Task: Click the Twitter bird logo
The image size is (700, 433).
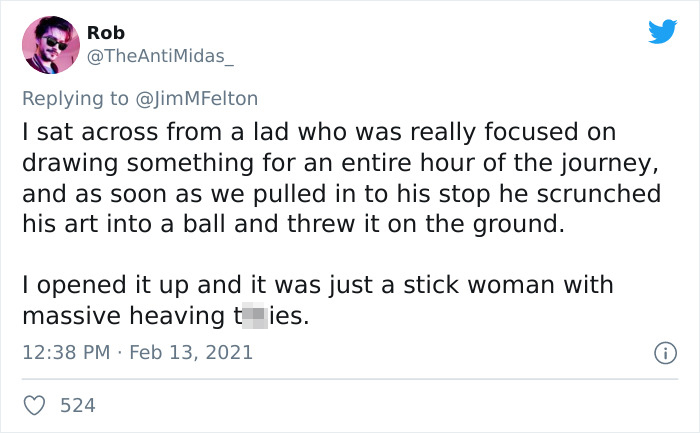Action: point(662,32)
